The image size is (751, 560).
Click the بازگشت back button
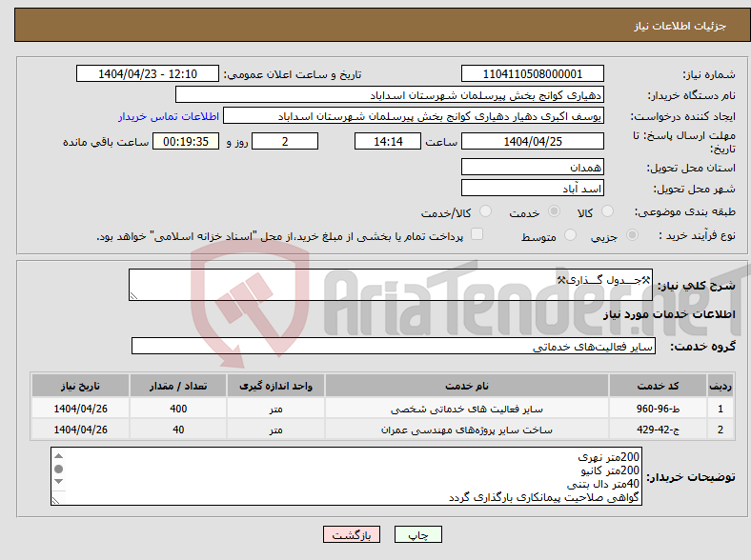click(x=352, y=534)
